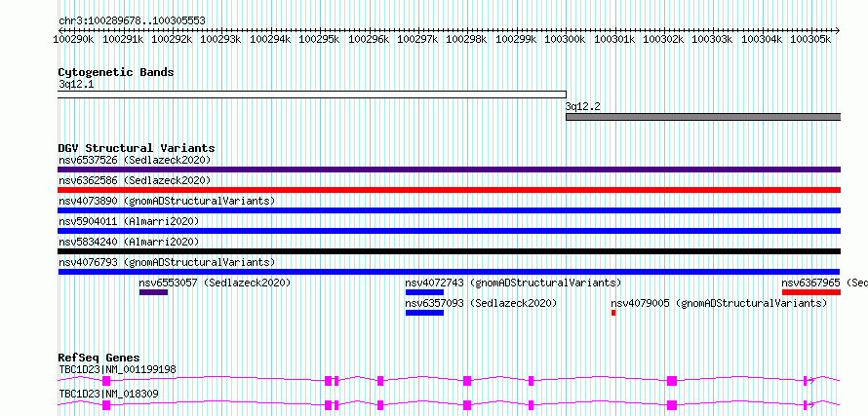
Task: Select the short purple nsv6553057 bar
Action: 153,292
